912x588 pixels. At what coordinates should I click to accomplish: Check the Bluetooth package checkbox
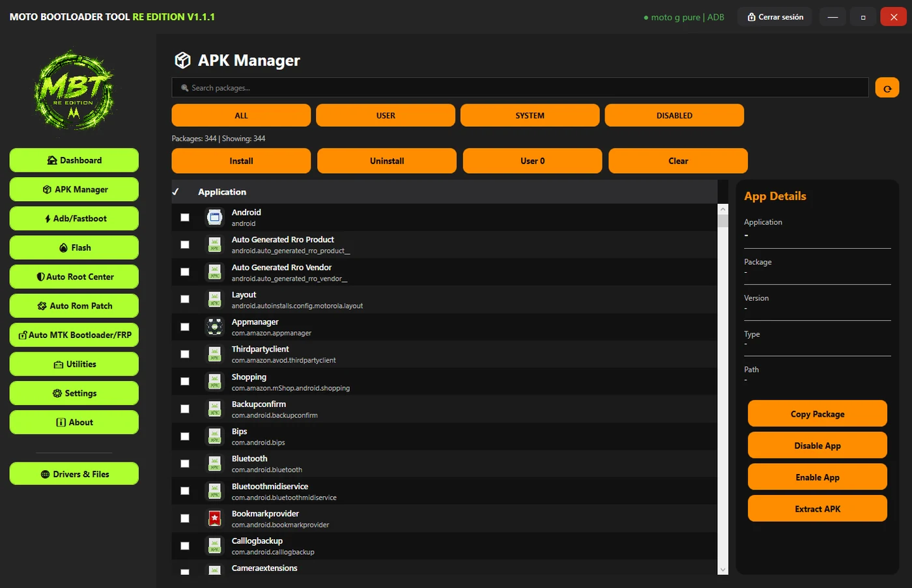185,464
